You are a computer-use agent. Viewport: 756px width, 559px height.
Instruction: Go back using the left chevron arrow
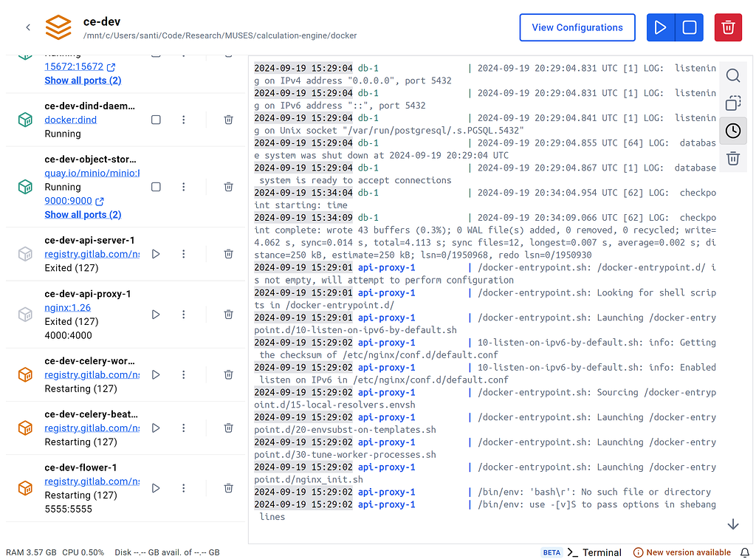(x=28, y=27)
